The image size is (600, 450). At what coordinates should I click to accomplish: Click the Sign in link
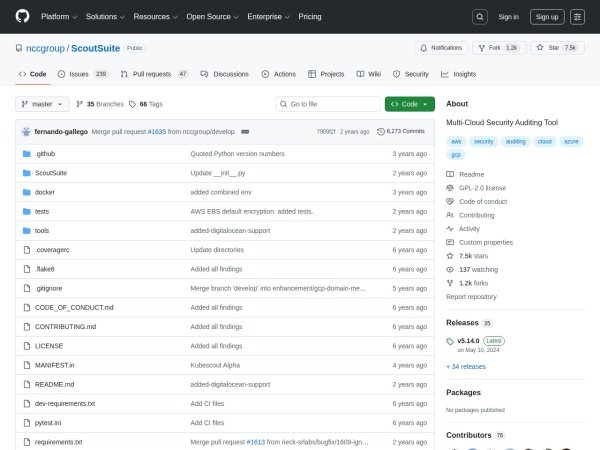pos(509,17)
